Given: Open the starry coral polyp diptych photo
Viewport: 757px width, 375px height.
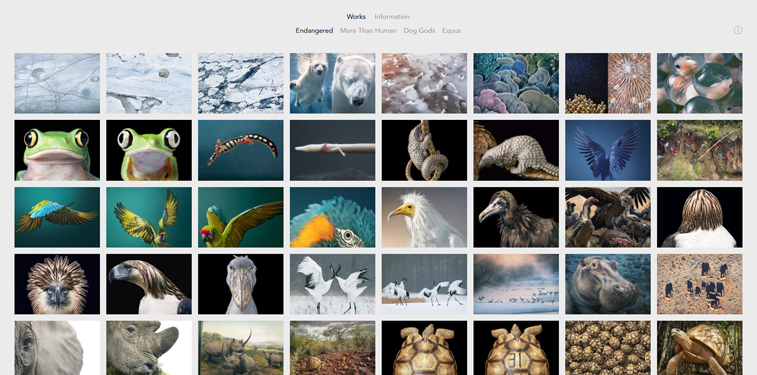Looking at the screenshot, I should pyautogui.click(x=608, y=83).
